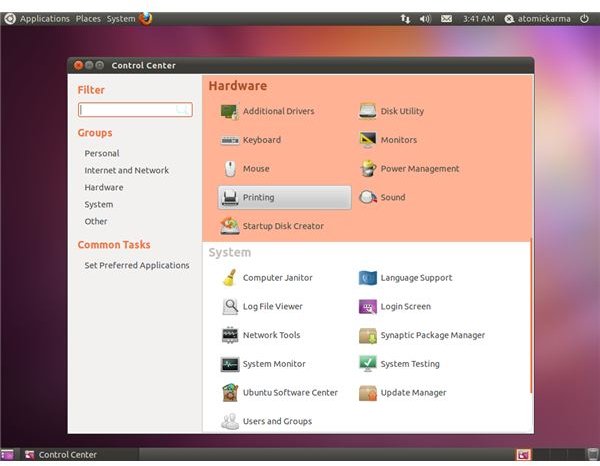
Task: Launch Firefox from the top panel
Action: (x=145, y=18)
